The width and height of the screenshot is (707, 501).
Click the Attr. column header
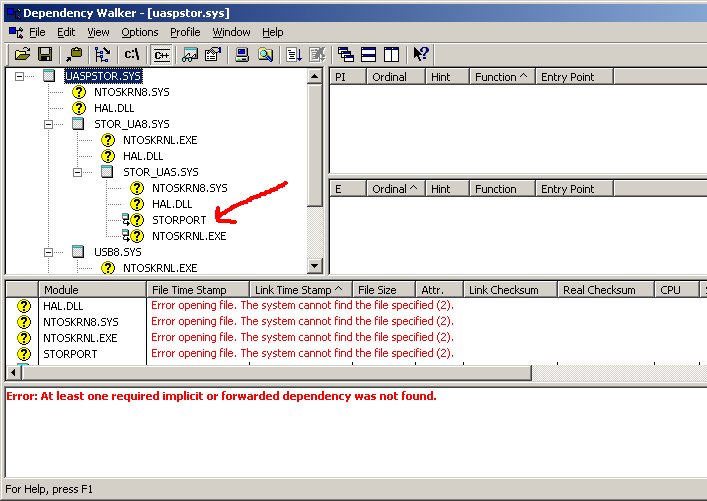click(439, 290)
